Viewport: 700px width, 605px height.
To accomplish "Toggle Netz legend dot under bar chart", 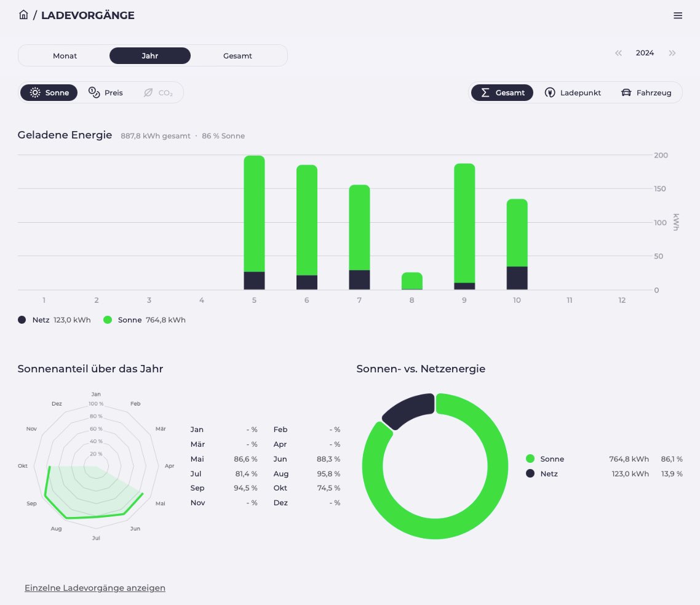I will (x=22, y=320).
